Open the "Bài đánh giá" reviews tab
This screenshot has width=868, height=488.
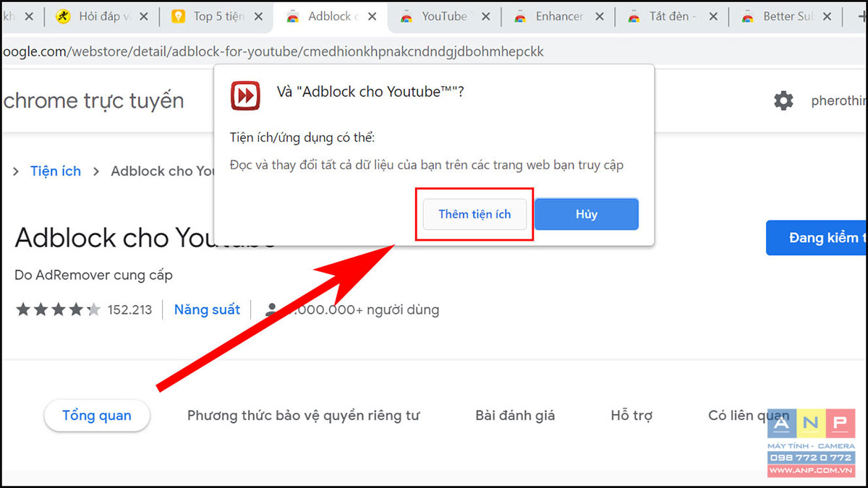point(515,416)
